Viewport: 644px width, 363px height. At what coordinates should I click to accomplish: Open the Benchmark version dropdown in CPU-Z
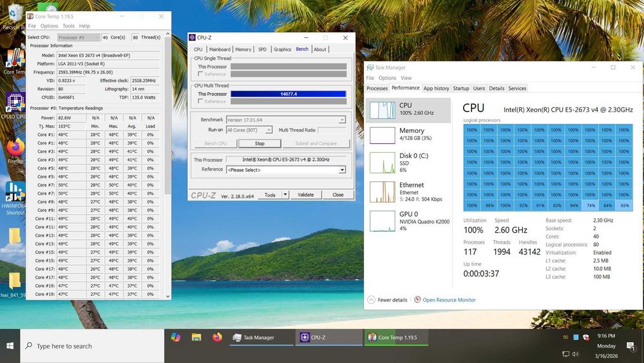point(285,120)
